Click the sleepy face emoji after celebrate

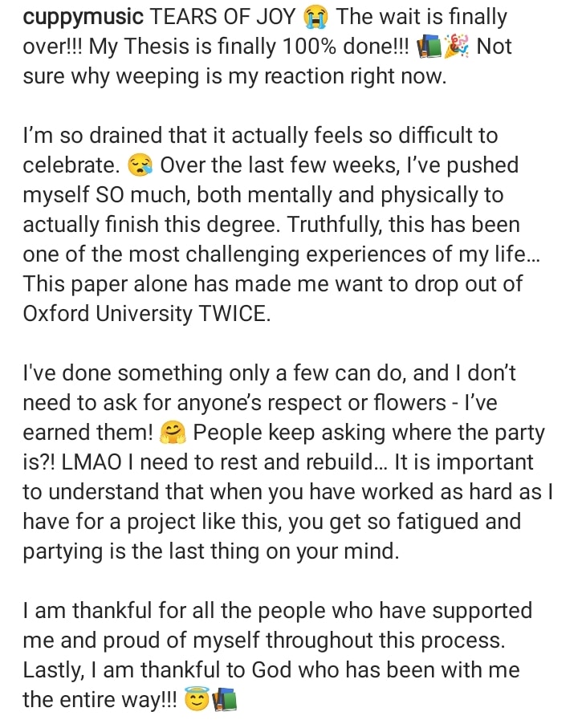(x=139, y=166)
